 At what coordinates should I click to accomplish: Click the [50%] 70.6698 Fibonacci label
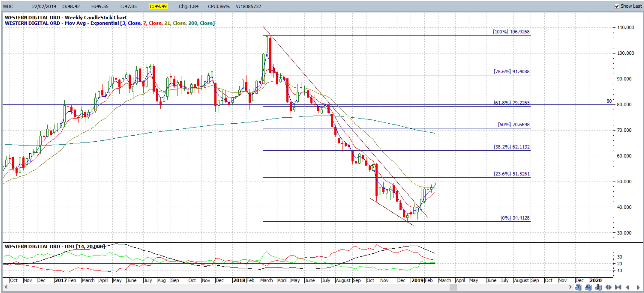point(514,125)
